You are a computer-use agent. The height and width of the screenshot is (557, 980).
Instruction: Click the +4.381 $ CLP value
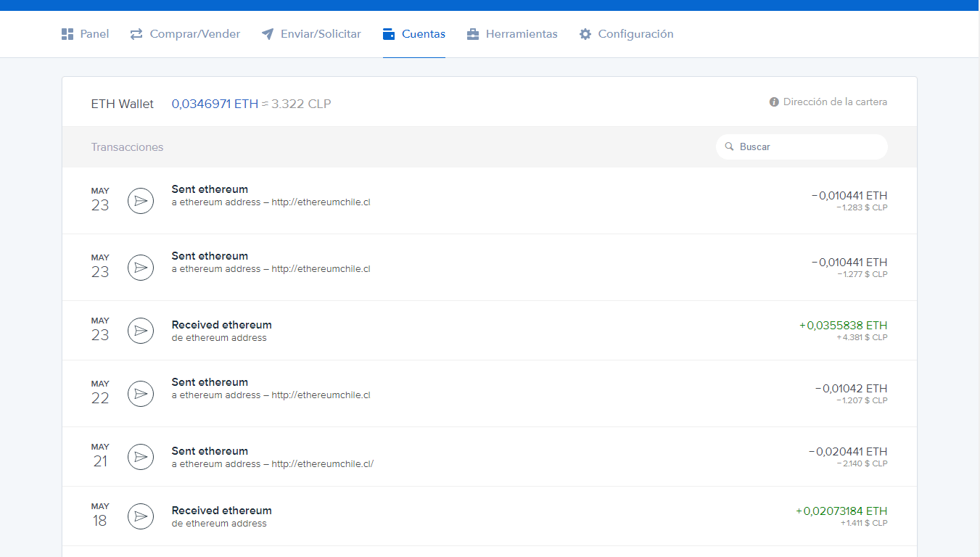click(862, 337)
